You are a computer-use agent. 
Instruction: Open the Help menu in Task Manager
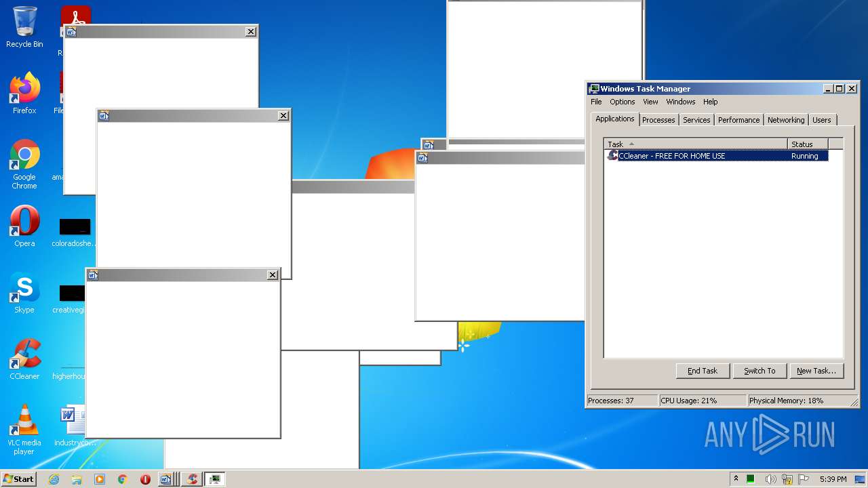pos(710,102)
